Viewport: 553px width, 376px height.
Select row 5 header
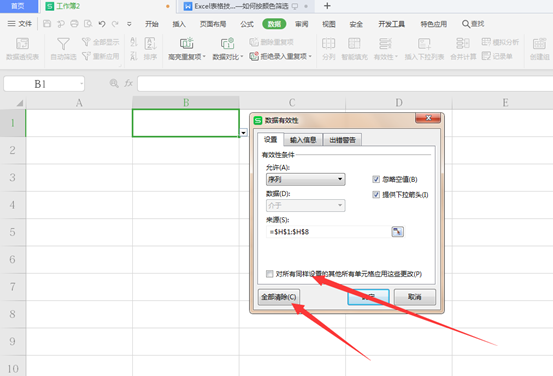tap(12, 232)
